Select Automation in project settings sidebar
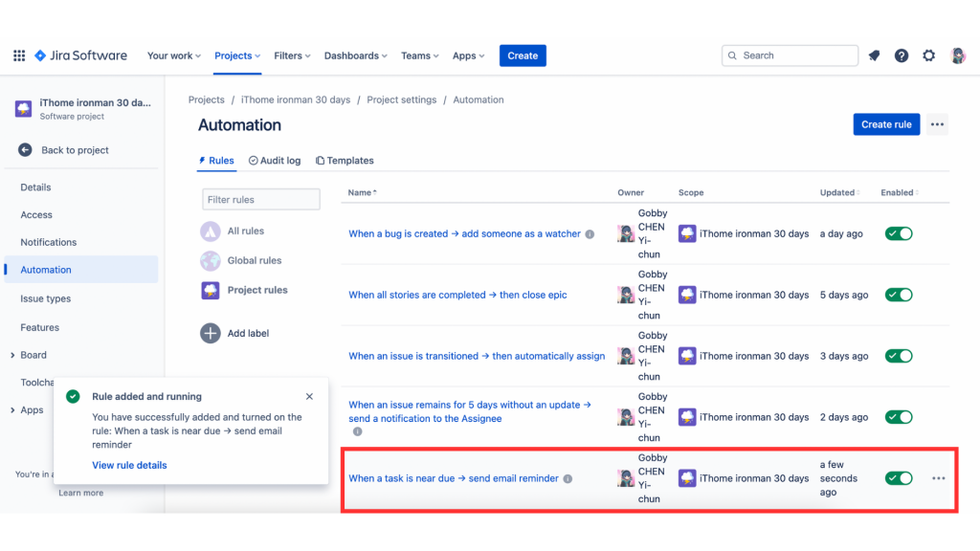Image resolution: width=980 pixels, height=551 pixels. (81, 270)
